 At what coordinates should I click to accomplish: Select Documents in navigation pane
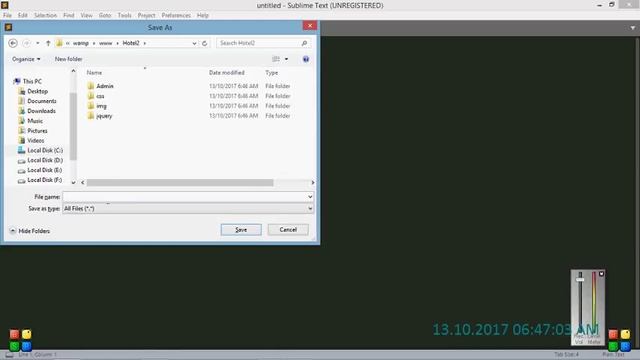tap(42, 101)
